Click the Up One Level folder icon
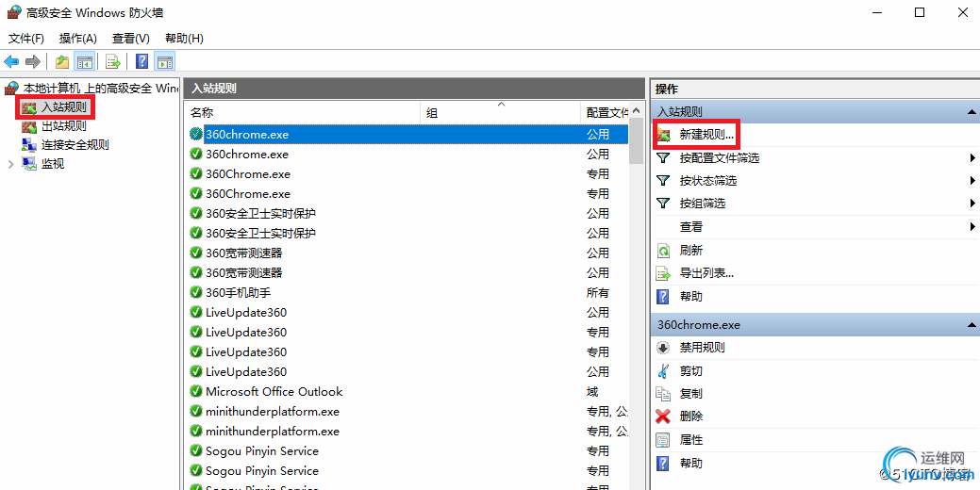980x490 pixels. point(62,61)
